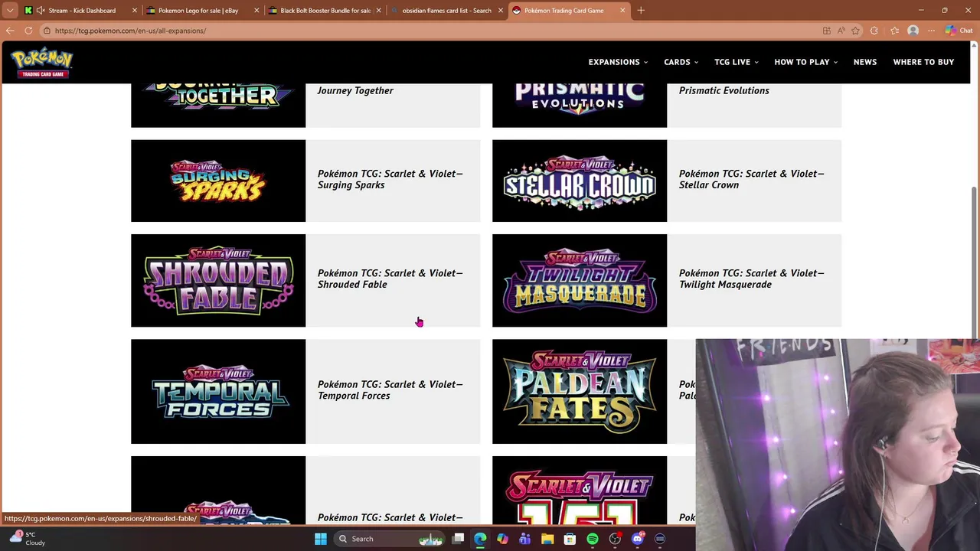Viewport: 980px width, 551px height.
Task: Switch to Stream - Kick Dashboard tab
Action: (81, 11)
